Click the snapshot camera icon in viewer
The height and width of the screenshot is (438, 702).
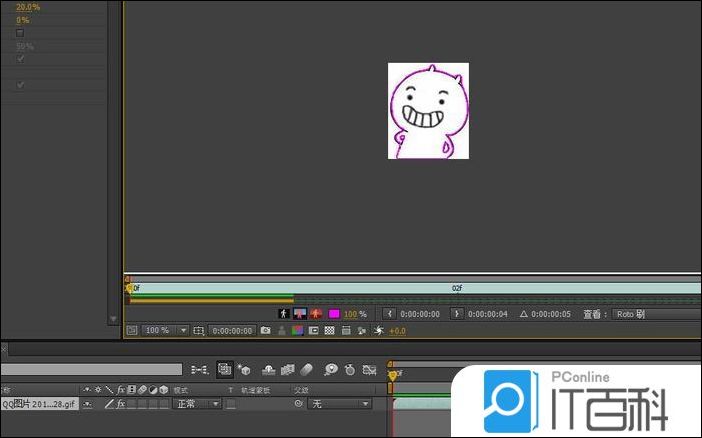[x=266, y=330]
